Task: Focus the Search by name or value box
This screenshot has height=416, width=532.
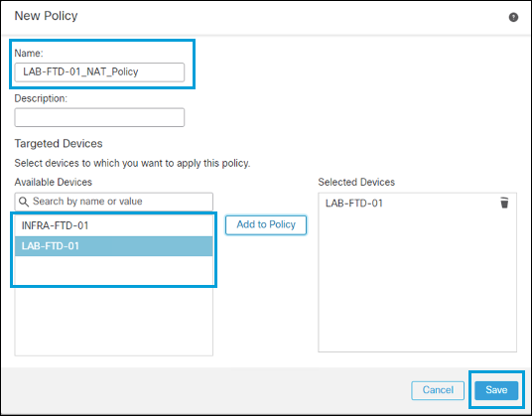Action: click(x=114, y=202)
